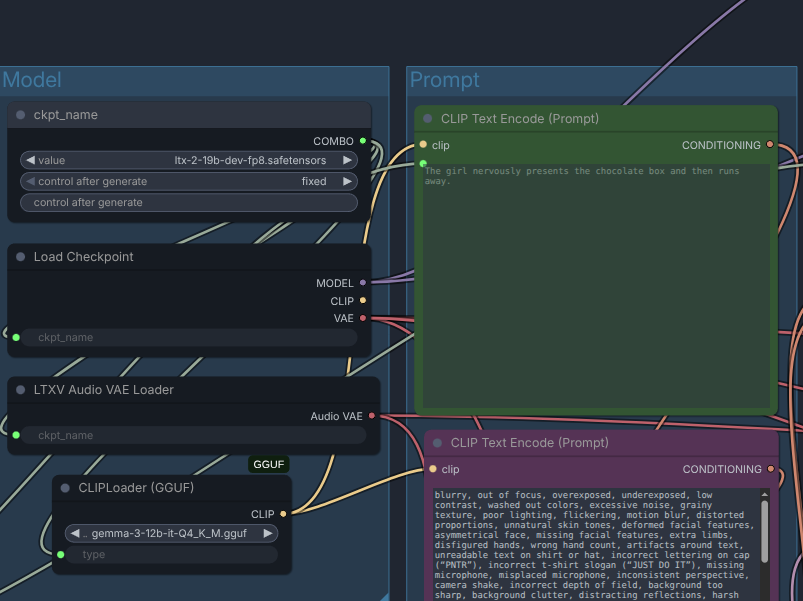Open the ltx-2-19b-dev-fp8.safetensors value dropdown
The height and width of the screenshot is (601, 803).
[x=189, y=160]
